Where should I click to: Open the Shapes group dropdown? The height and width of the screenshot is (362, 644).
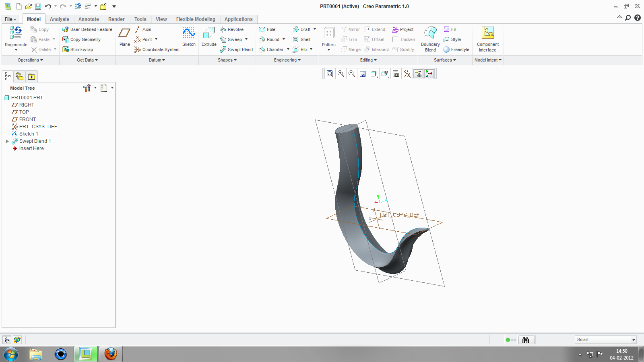pos(227,60)
